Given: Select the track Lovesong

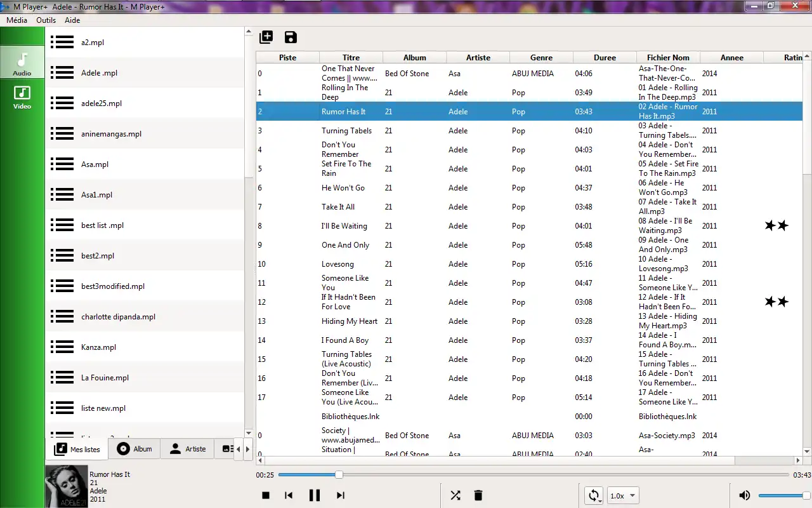Looking at the screenshot, I should point(529,264).
